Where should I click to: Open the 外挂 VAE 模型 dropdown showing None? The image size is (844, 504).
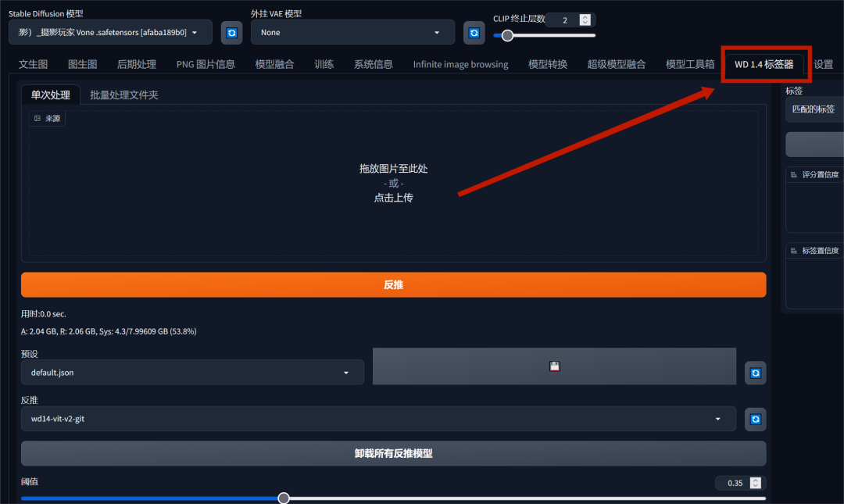point(352,32)
